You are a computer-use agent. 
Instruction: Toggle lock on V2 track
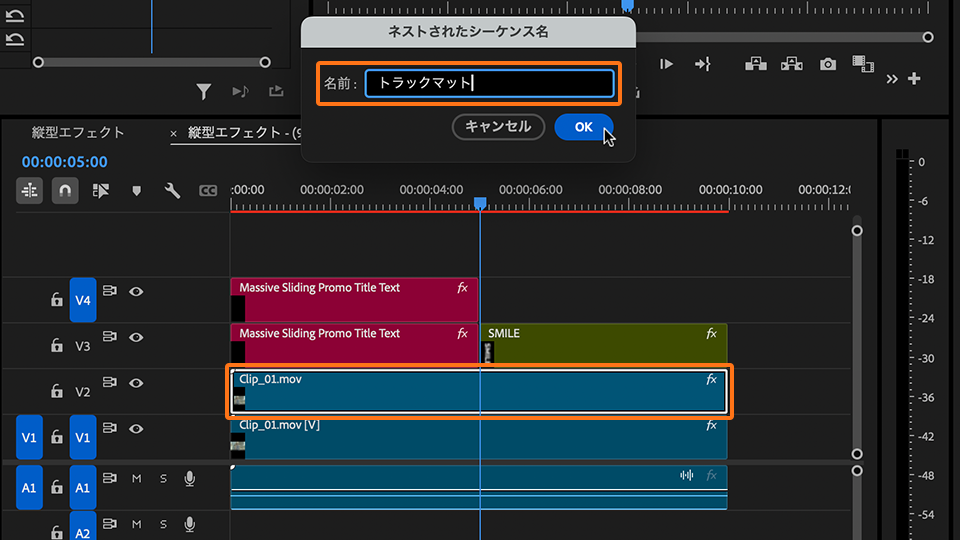[x=57, y=392]
